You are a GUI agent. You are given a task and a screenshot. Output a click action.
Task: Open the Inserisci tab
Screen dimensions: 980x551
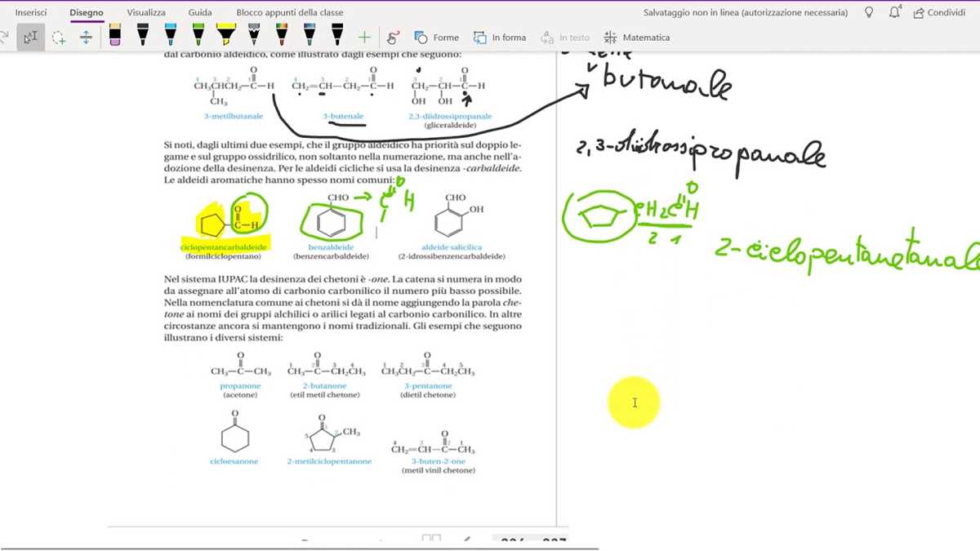31,12
